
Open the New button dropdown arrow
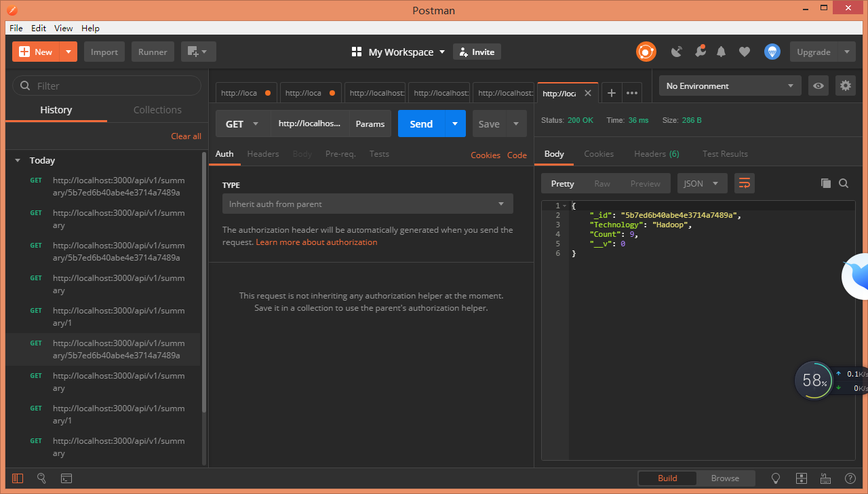point(68,52)
